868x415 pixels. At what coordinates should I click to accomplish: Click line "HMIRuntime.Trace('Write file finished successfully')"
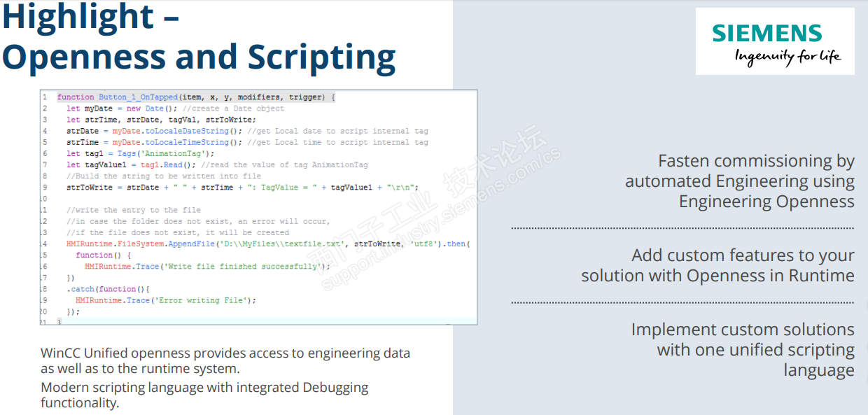[207, 266]
